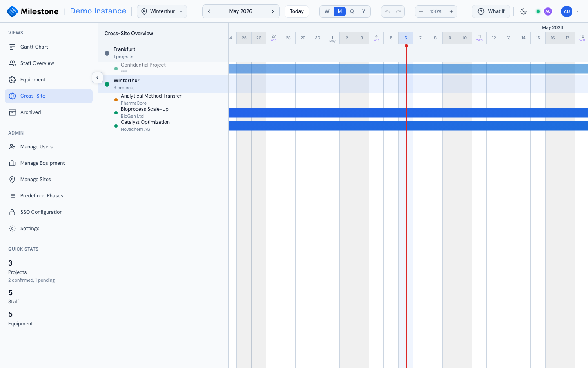Select Analytical Method Transfer project
Image resolution: width=588 pixels, height=368 pixels.
(x=163, y=100)
